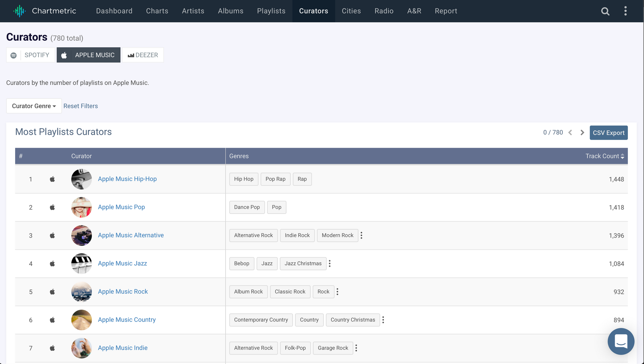The width and height of the screenshot is (644, 364).
Task: Click the Reset Filters link
Action: pos(80,106)
